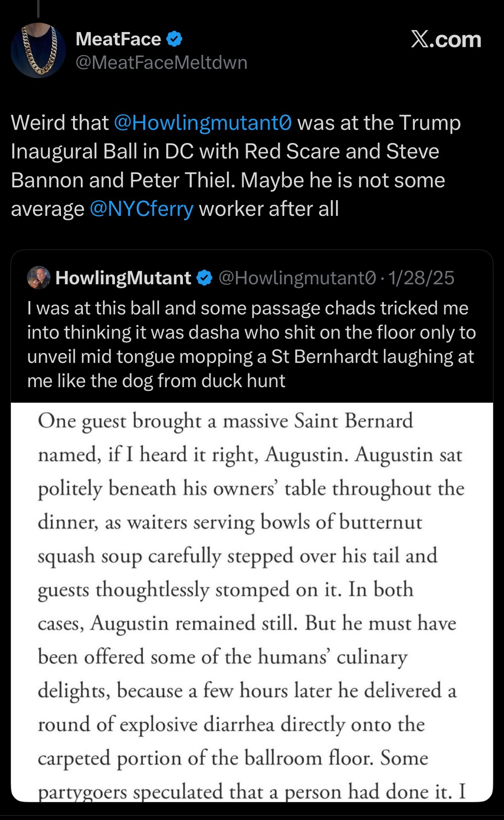Screen dimensions: 504x820
Task: Open MeatFace's gold chain profile picture
Action: click(38, 50)
